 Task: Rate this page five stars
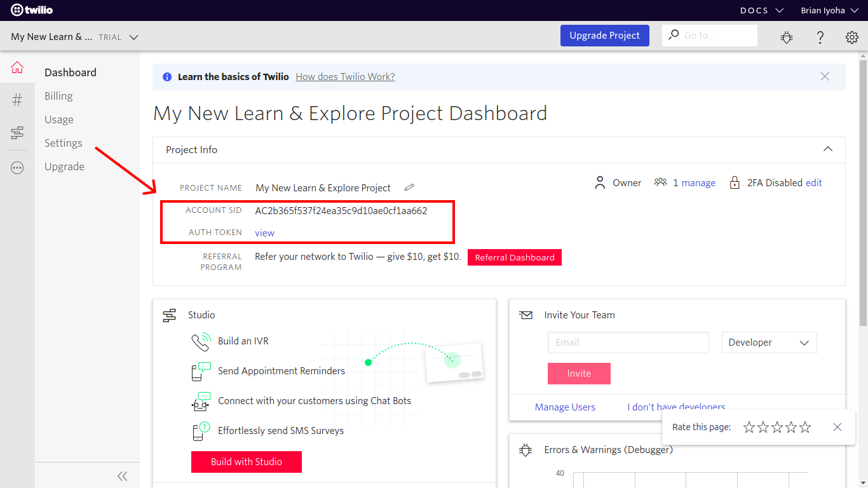[805, 427]
